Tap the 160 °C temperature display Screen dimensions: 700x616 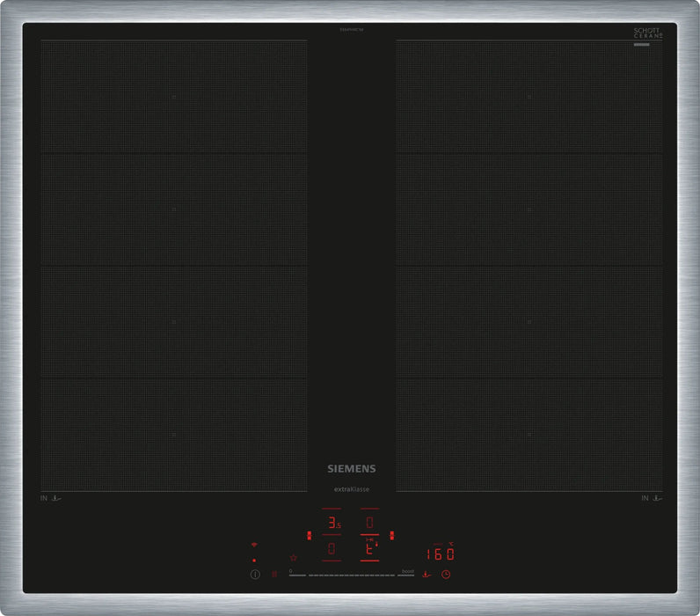click(x=439, y=554)
